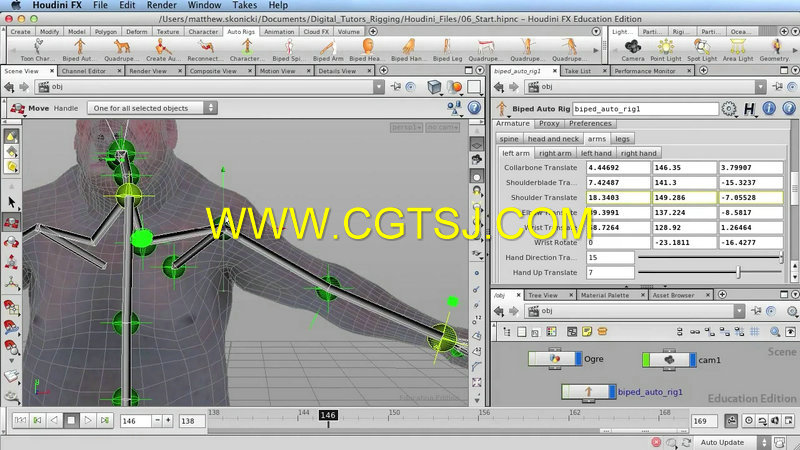Switch to the Animation shelf tab

(279, 32)
